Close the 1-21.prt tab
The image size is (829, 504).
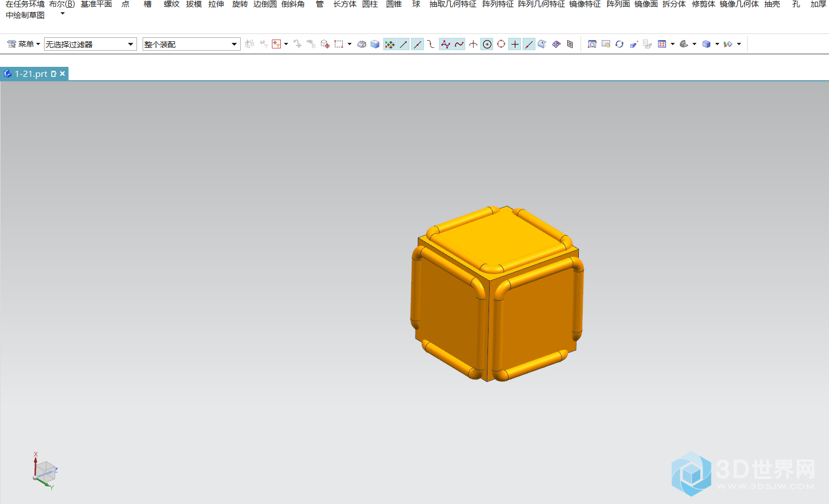[62, 74]
